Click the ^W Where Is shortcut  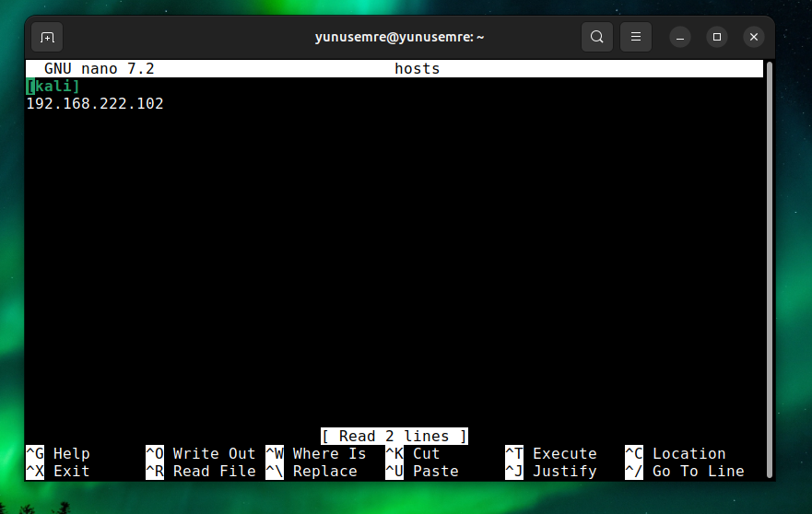pos(315,453)
